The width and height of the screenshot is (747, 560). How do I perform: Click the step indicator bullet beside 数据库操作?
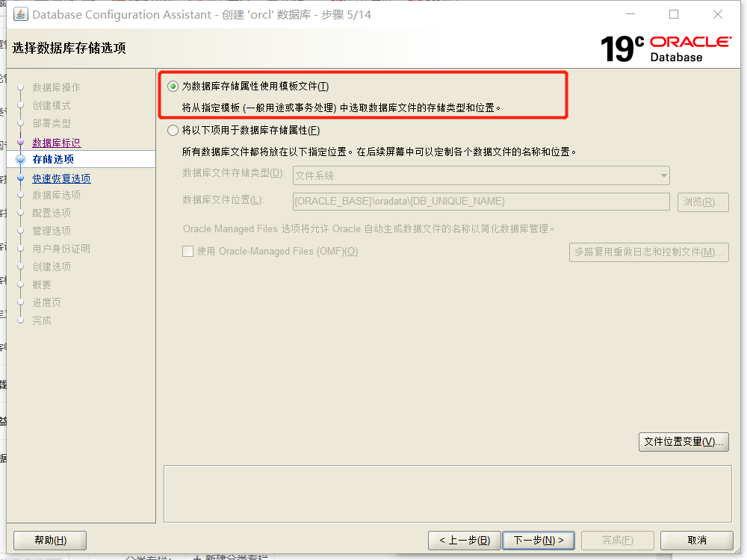pos(20,87)
